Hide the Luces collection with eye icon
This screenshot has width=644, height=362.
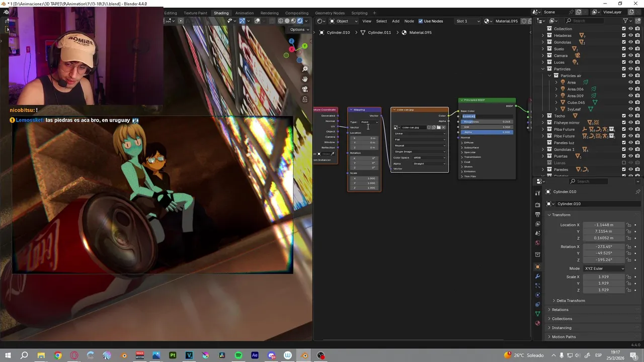630,62
